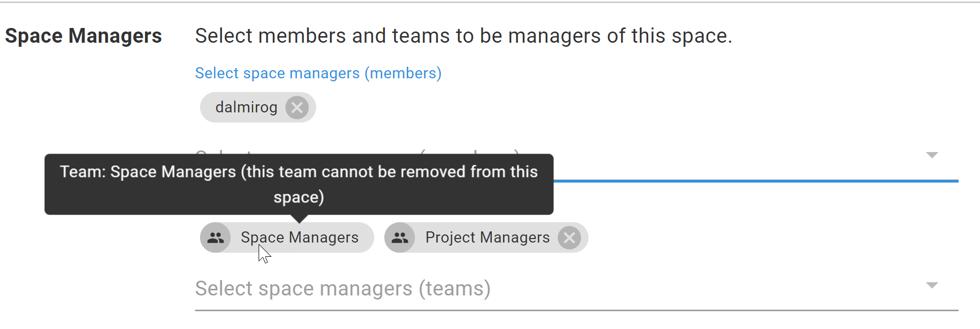This screenshot has width=980, height=329.
Task: Expand the Select space managers (teams) dropdown
Action: click(x=932, y=285)
